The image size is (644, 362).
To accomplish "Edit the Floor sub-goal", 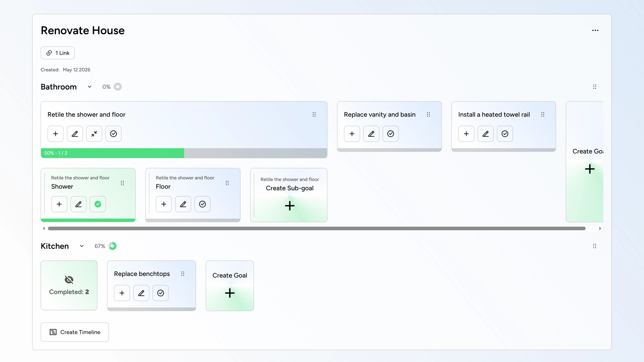I will point(183,204).
